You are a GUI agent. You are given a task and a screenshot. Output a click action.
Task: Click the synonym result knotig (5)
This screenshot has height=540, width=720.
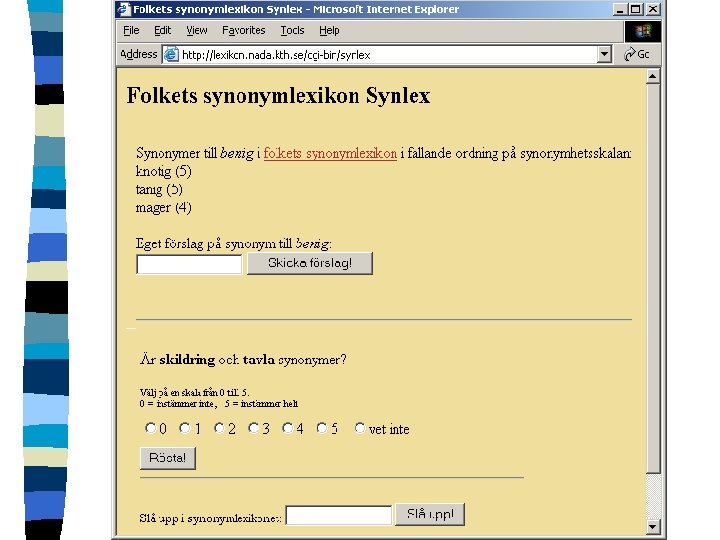pyautogui.click(x=164, y=171)
